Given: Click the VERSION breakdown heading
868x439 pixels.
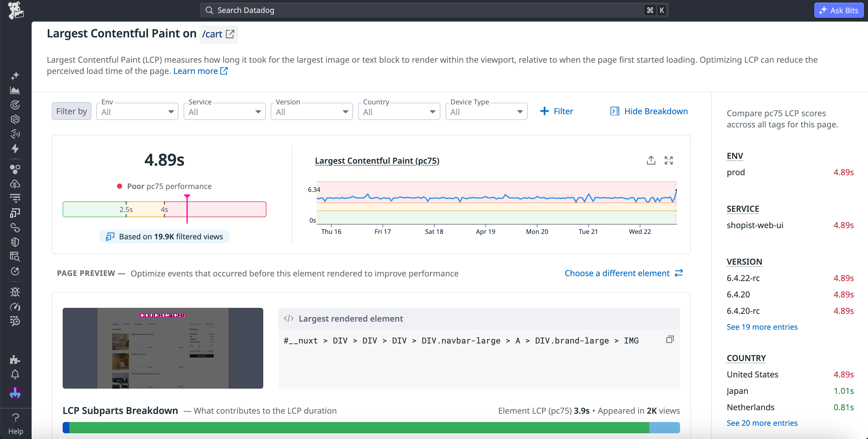Looking at the screenshot, I should 744,262.
